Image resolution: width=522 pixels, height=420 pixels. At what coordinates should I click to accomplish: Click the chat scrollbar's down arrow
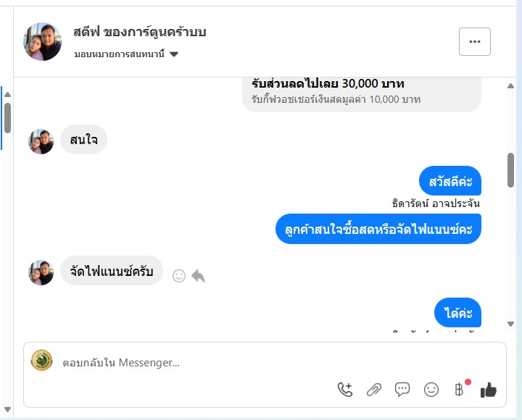(x=510, y=324)
